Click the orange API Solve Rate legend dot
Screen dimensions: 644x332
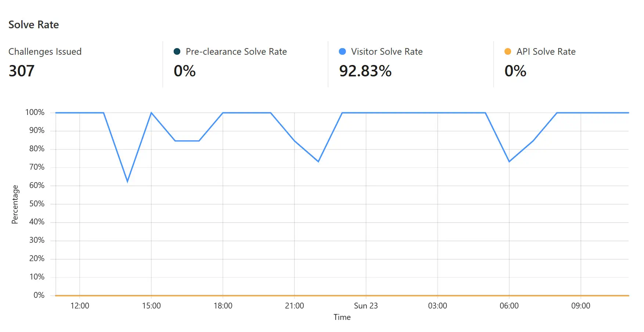(508, 52)
